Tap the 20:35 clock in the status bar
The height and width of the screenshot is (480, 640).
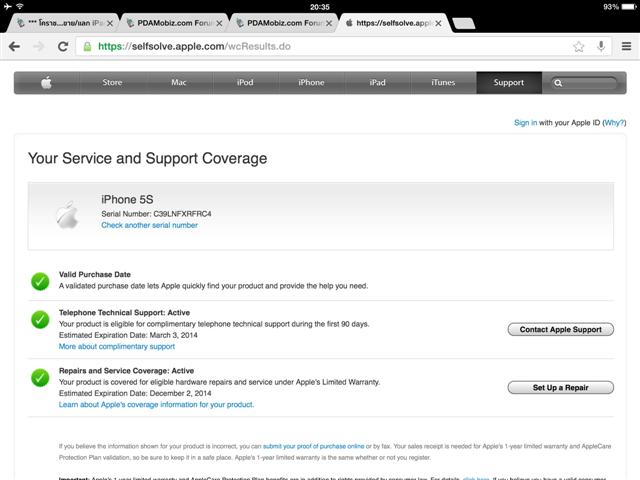320,7
